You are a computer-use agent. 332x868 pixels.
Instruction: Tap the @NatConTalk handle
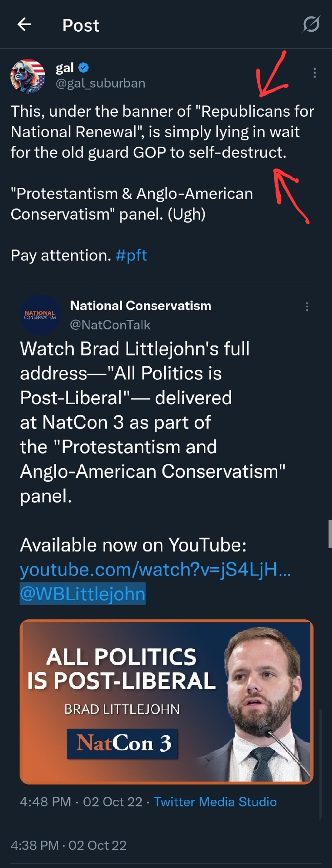pos(110,325)
